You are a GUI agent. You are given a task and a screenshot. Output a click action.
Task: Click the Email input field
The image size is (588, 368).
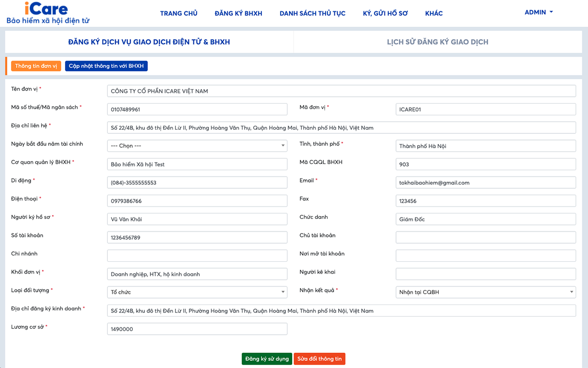pos(486,183)
